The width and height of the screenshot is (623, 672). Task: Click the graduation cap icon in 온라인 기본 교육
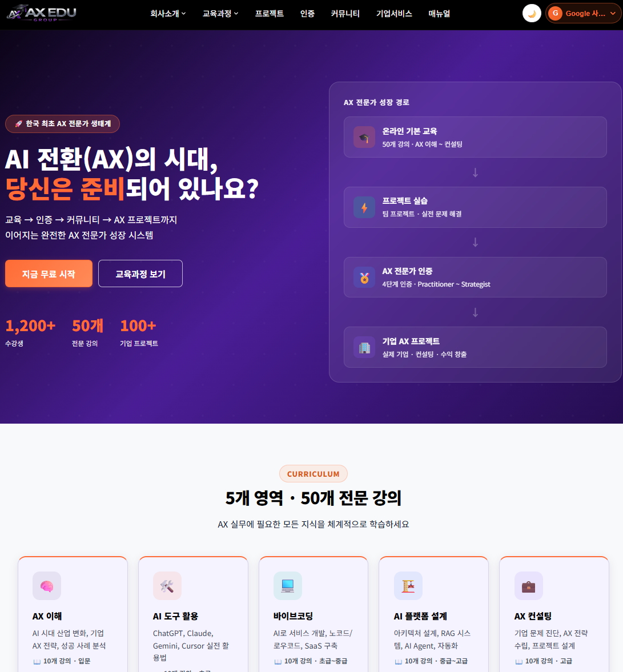click(x=364, y=137)
